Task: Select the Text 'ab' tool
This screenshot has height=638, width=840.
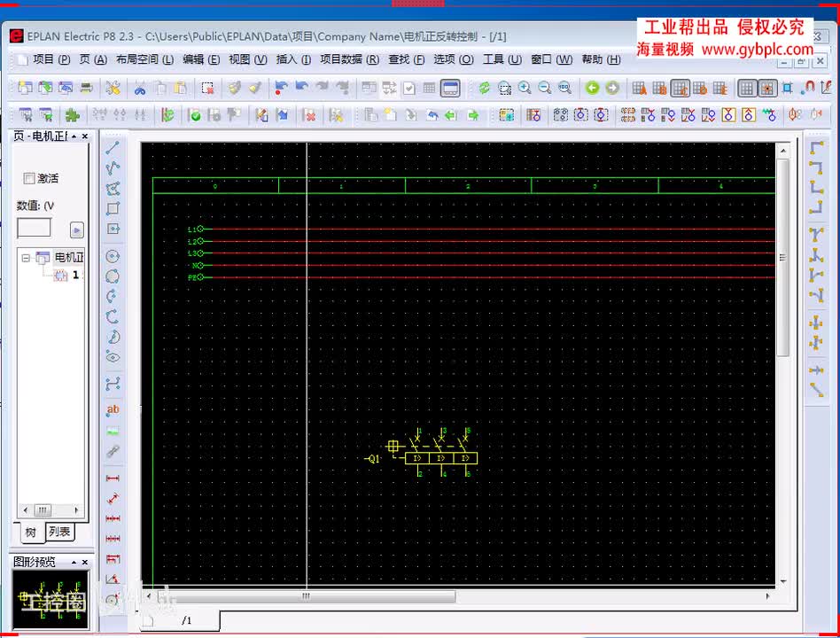Action: (x=113, y=409)
